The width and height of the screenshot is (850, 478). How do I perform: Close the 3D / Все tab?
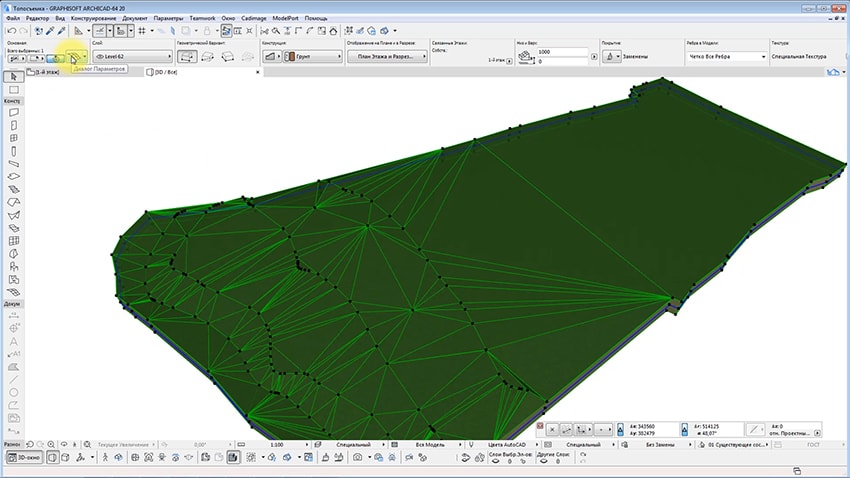point(257,72)
